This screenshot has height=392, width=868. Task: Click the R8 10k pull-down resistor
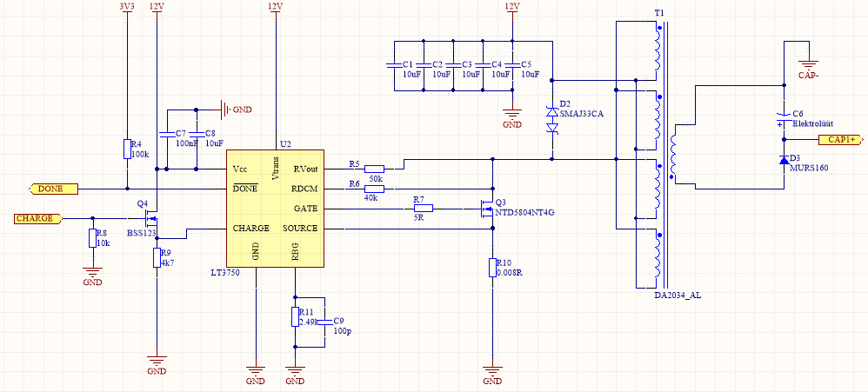pyautogui.click(x=92, y=239)
